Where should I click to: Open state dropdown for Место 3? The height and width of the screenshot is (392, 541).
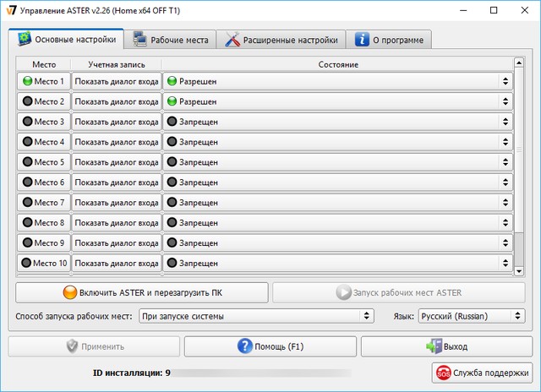[338, 122]
